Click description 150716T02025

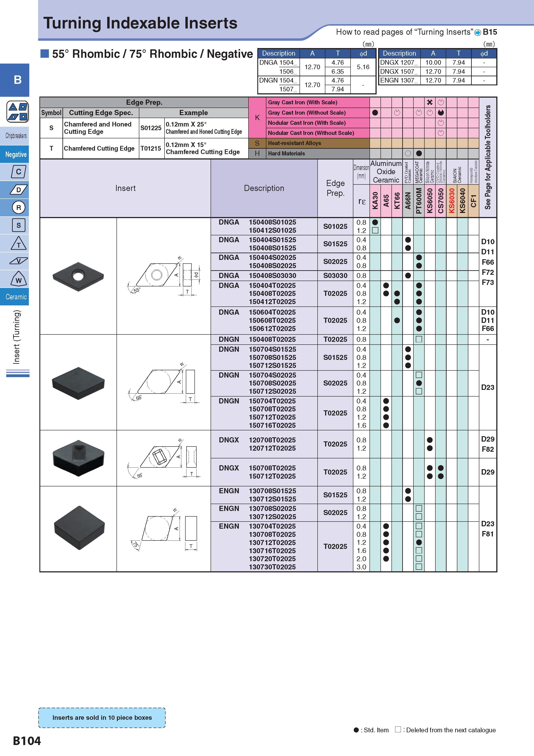272,425
